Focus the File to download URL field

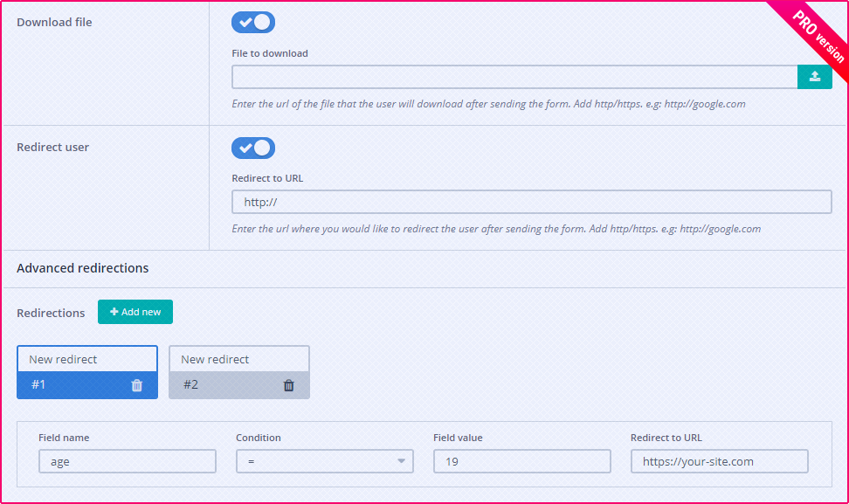[x=514, y=77]
